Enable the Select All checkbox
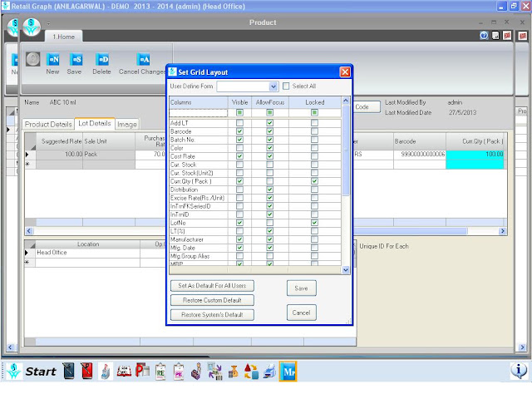Screen dimensions: 532x399 tap(286, 86)
